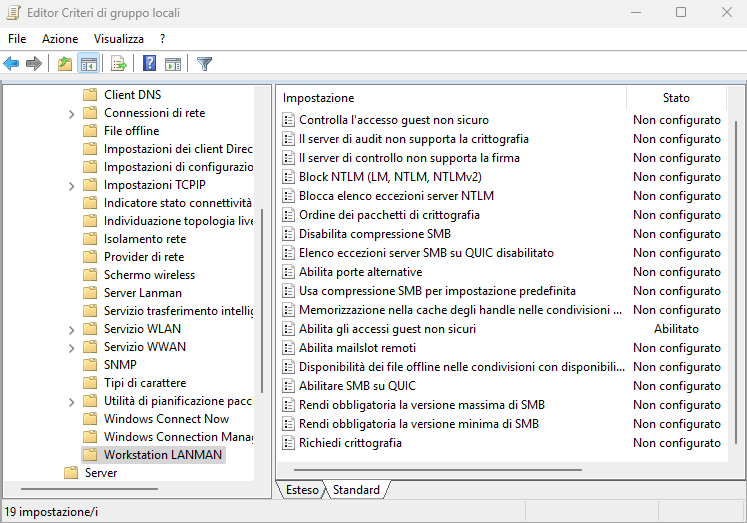The width and height of the screenshot is (747, 523).
Task: Expand the Servizio WWAN node
Action: point(71,348)
